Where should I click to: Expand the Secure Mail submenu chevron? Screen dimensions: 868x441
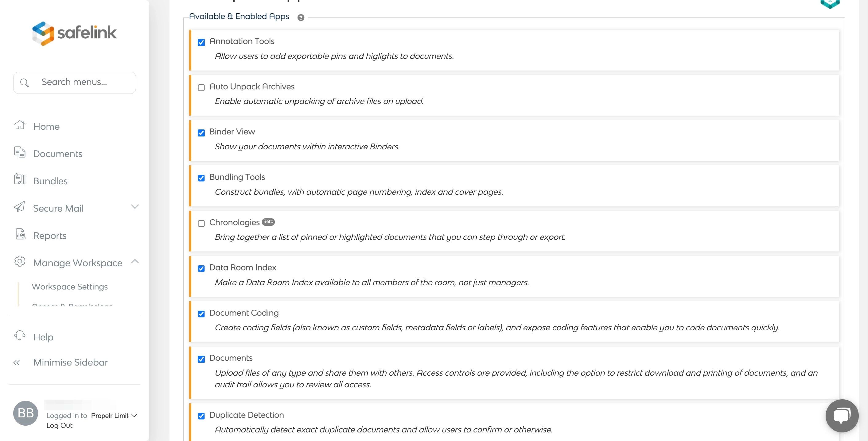click(x=135, y=207)
